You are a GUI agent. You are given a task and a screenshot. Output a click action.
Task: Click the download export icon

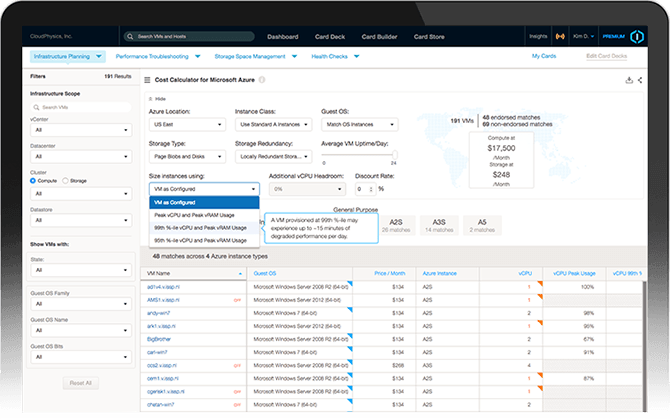pos(629,80)
